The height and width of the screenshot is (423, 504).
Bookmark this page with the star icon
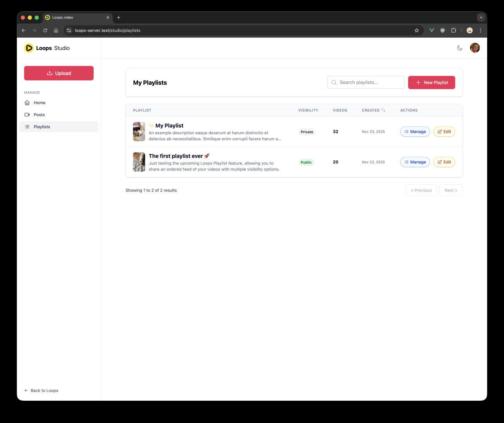pyautogui.click(x=417, y=31)
